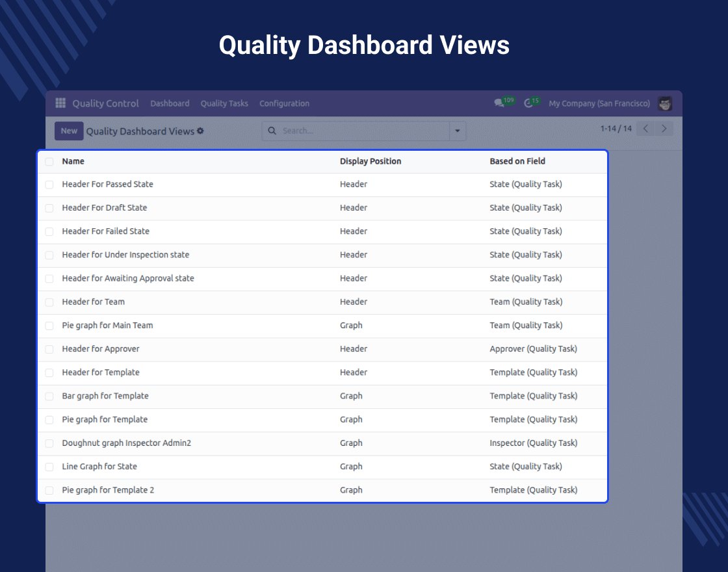The height and width of the screenshot is (572, 728).
Task: Open the Header for Template record
Action: click(x=101, y=372)
